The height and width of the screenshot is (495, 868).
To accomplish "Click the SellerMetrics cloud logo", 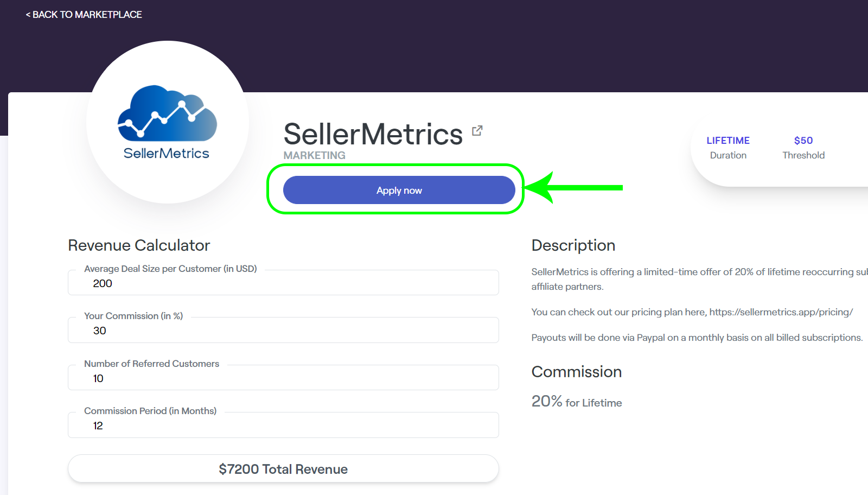I will click(167, 113).
